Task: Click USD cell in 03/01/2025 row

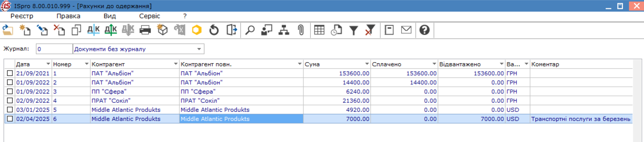Action: click(x=517, y=110)
